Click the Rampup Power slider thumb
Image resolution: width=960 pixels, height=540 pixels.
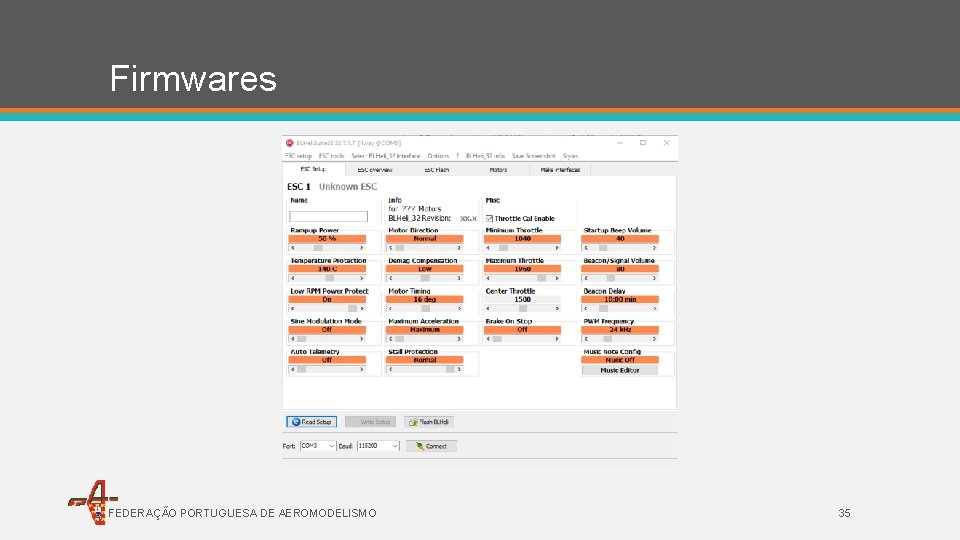(318, 248)
